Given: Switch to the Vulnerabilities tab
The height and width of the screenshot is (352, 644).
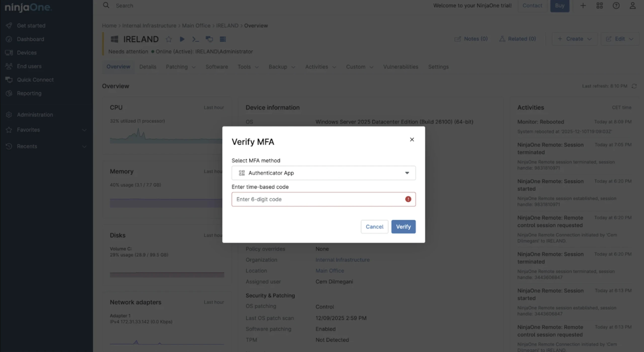Looking at the screenshot, I should pos(400,67).
